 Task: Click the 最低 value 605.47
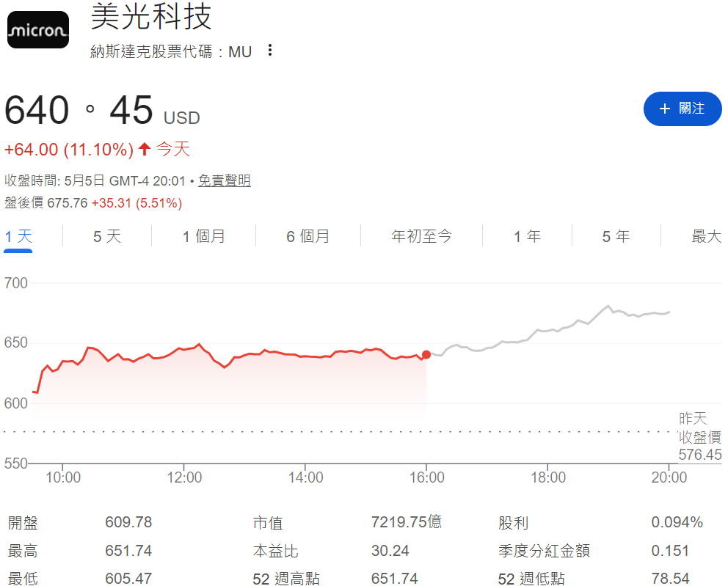click(x=128, y=579)
